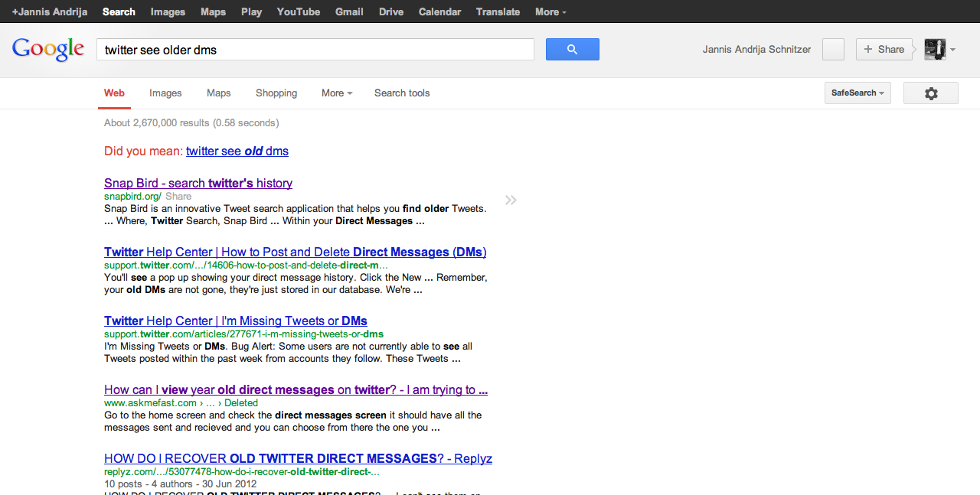Open Play in the top bar
The height and width of the screenshot is (495, 980).
tap(251, 11)
